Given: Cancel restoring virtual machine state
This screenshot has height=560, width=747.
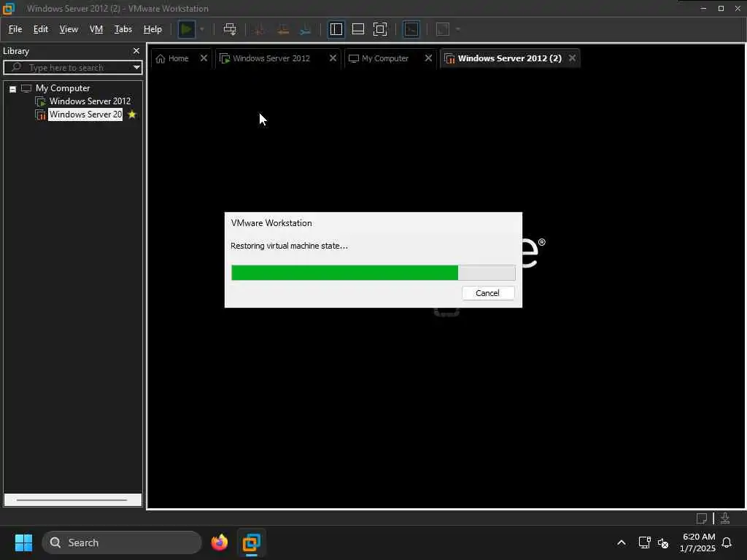Looking at the screenshot, I should pyautogui.click(x=488, y=293).
